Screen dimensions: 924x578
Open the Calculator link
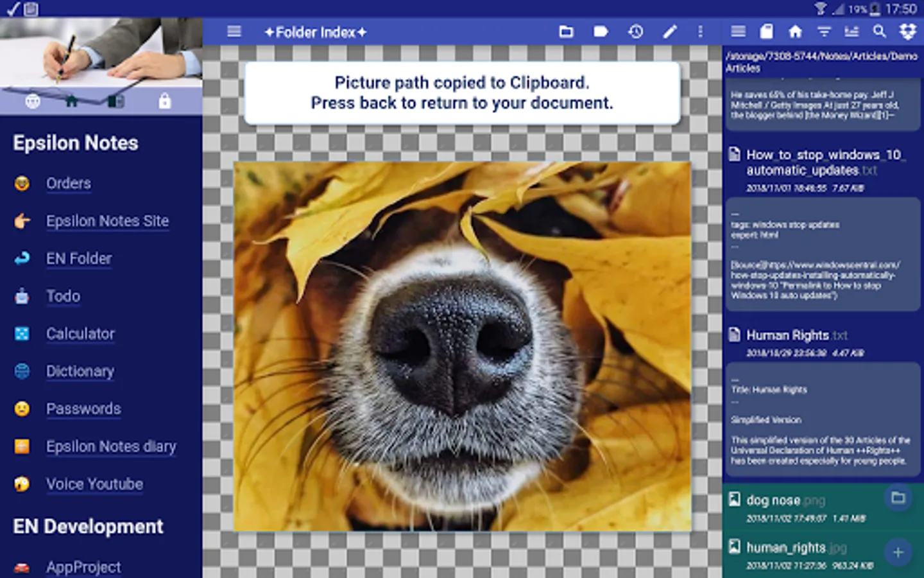coord(80,334)
